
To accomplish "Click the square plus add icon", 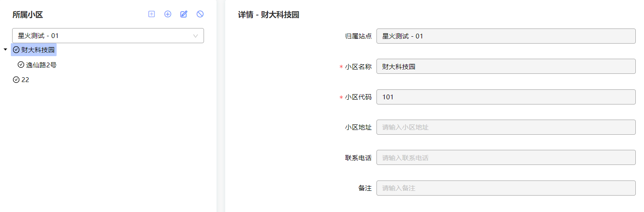I will pos(152,14).
